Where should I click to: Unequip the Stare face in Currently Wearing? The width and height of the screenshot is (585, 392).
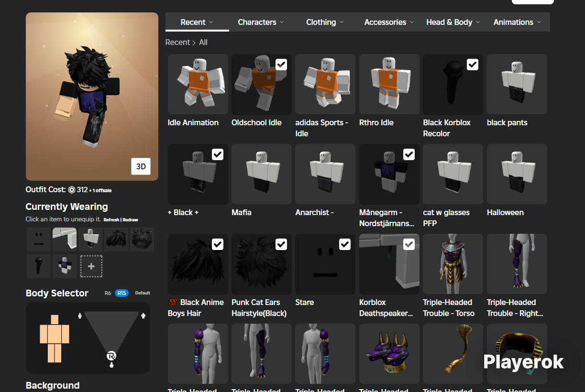(39, 239)
